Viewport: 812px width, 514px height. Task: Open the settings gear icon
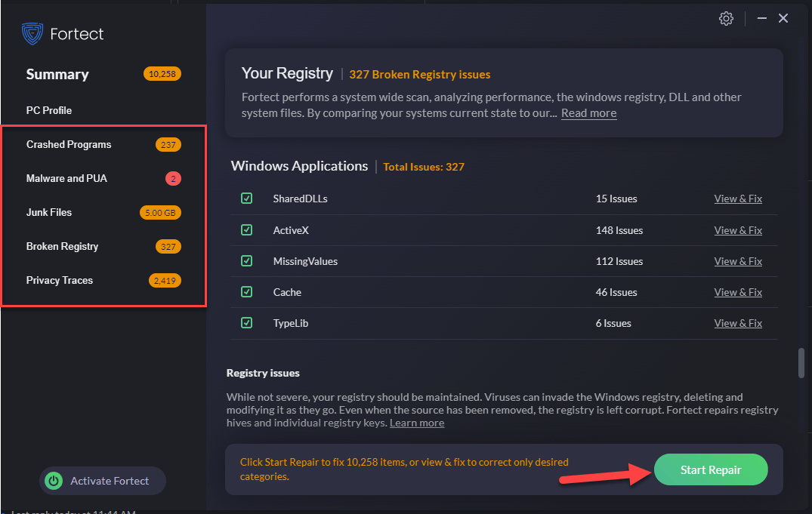pyautogui.click(x=726, y=19)
